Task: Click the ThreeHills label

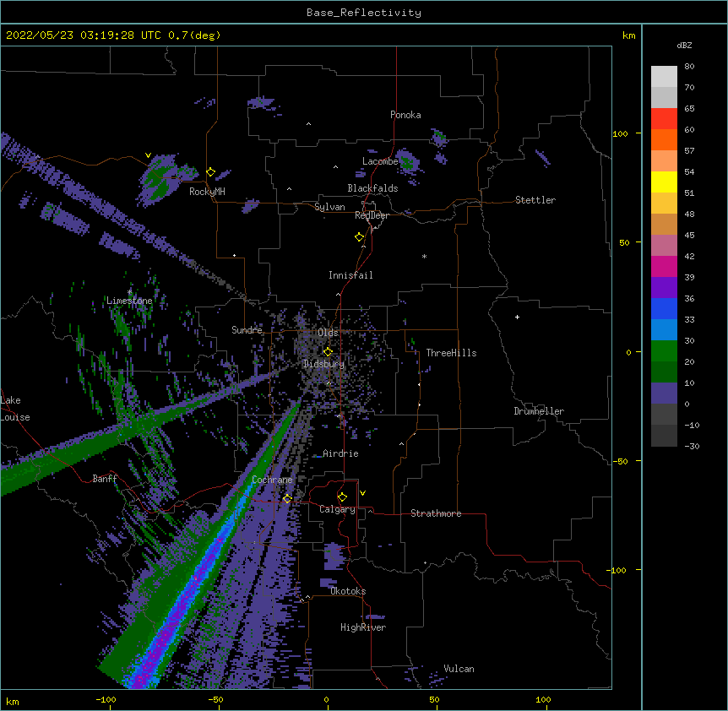Action: (451, 353)
